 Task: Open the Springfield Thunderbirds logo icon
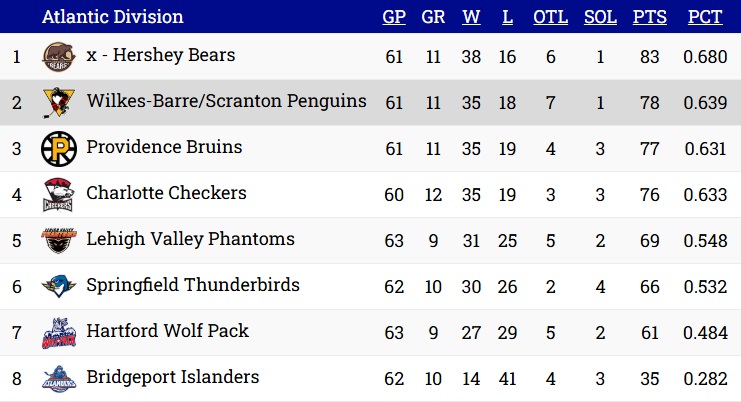coord(59,286)
